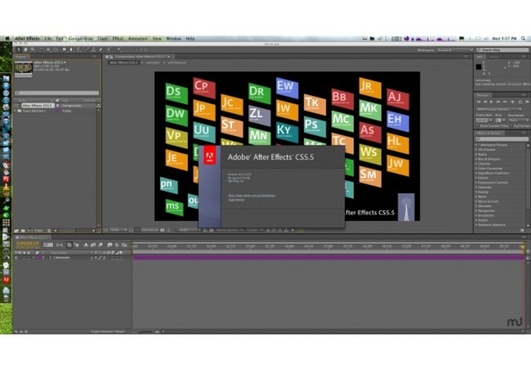Open the Composition menu
Screen dimensions: 531x370
[x=81, y=39]
